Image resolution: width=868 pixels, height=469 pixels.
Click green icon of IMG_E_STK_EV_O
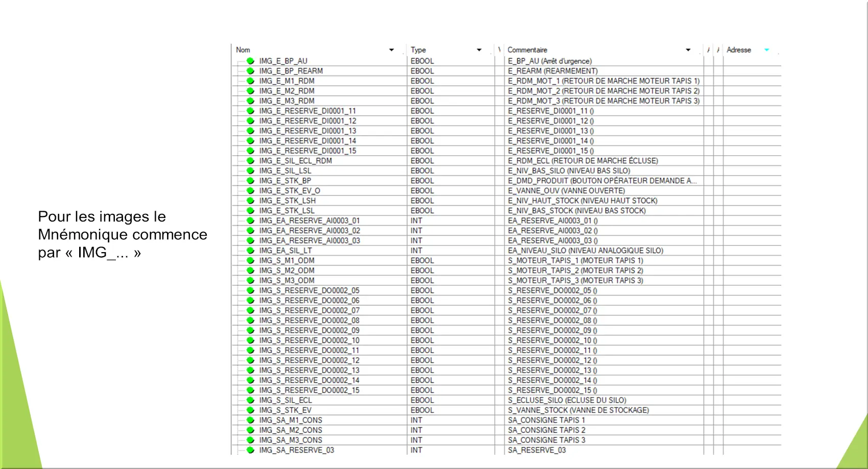click(250, 190)
